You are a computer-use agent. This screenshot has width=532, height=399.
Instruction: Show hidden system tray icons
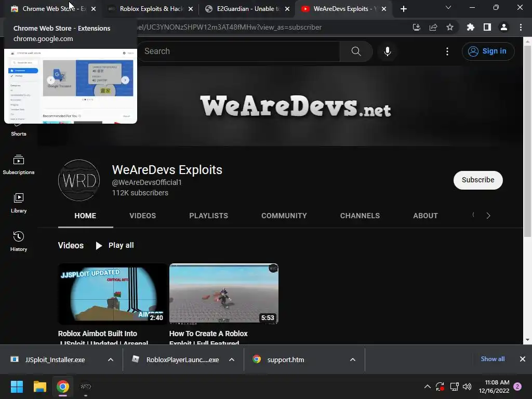(x=428, y=387)
